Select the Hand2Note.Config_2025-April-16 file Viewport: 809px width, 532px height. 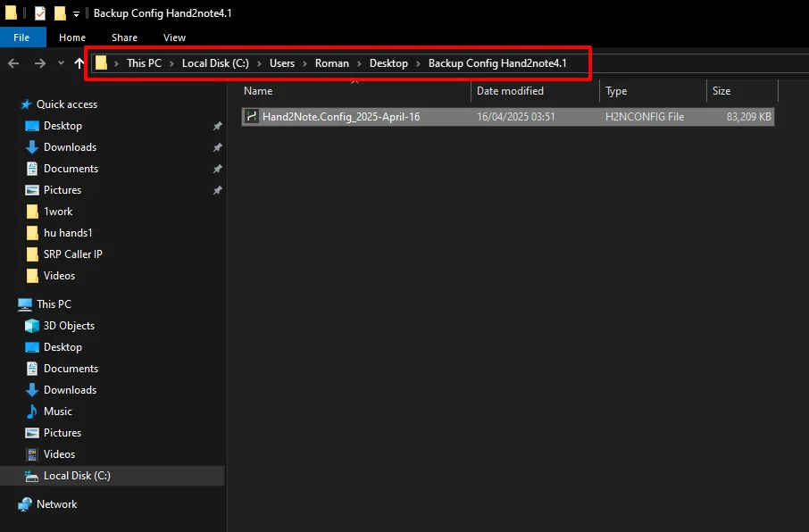click(x=340, y=117)
